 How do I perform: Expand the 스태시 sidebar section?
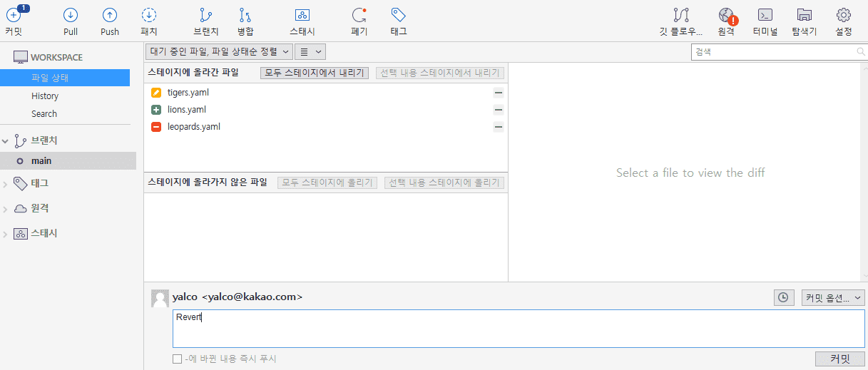click(x=6, y=234)
